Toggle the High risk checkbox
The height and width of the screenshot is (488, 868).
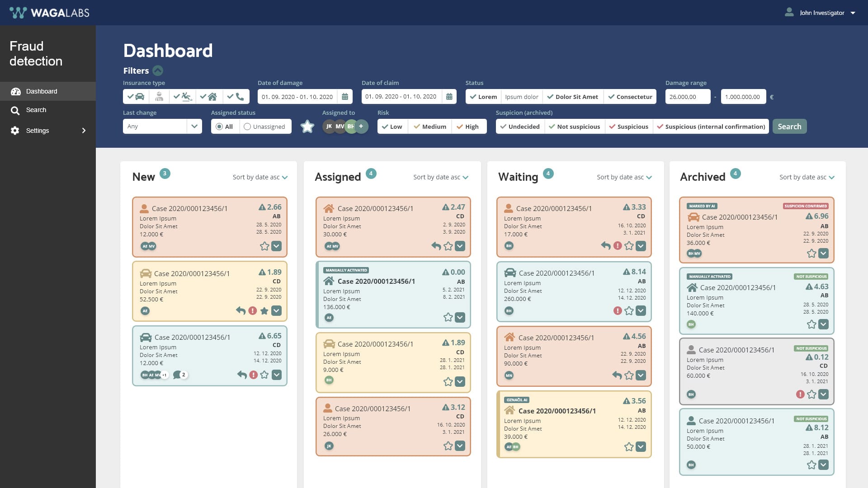[x=467, y=127]
